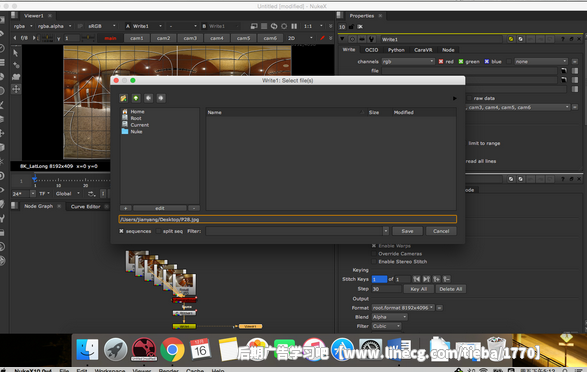Toggle the red channel checkbox
The image size is (587, 372).
pos(441,61)
